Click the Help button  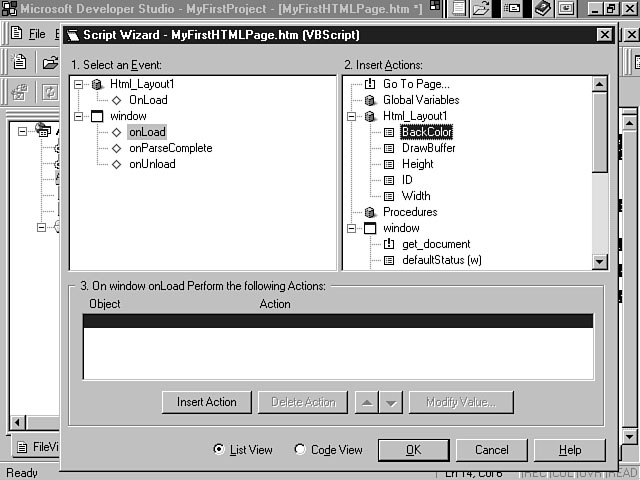click(x=569, y=450)
